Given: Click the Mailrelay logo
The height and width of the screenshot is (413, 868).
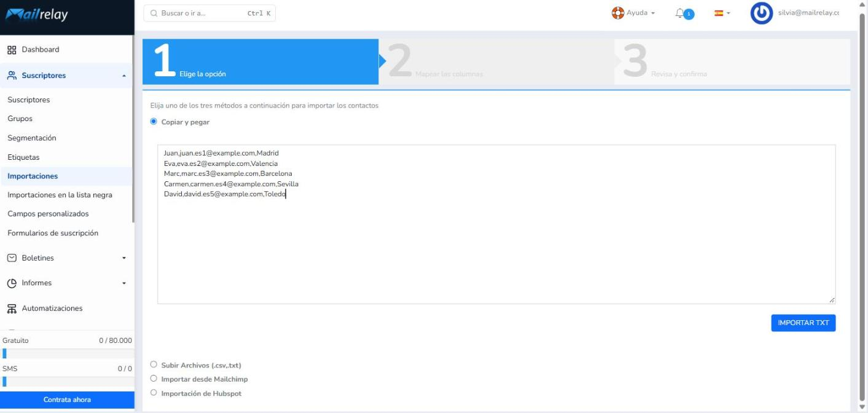Looking at the screenshot, I should (x=37, y=15).
